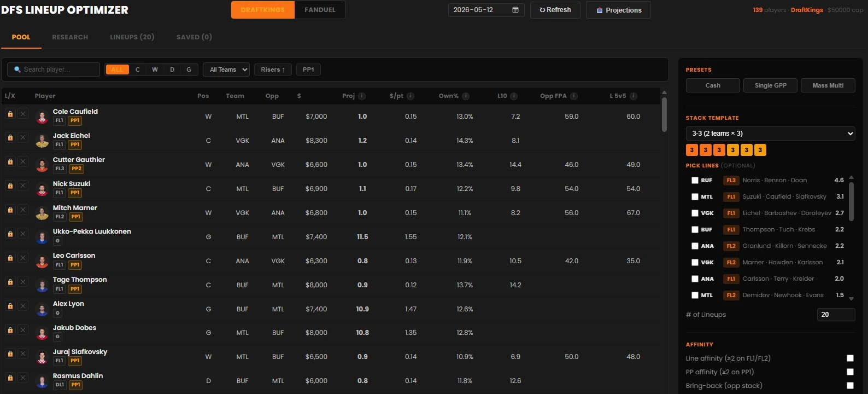
Task: Check the MTL FL1 Suzuki line
Action: [695, 196]
